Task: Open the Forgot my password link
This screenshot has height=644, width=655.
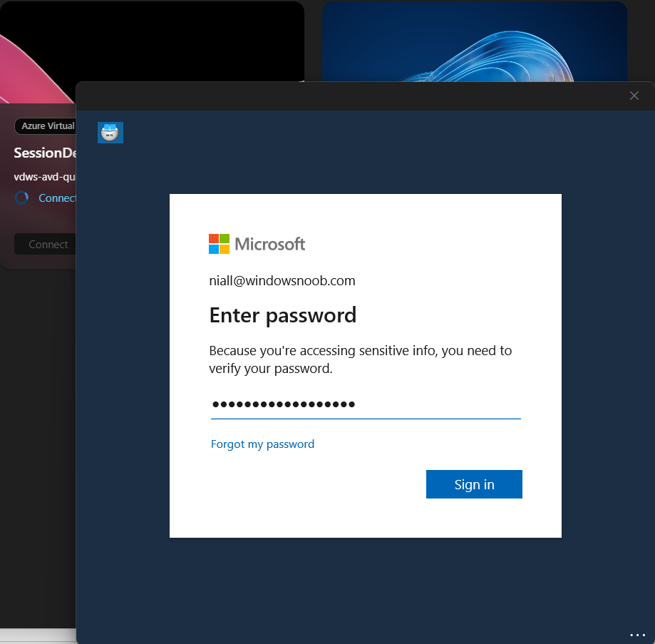Action: (x=262, y=444)
